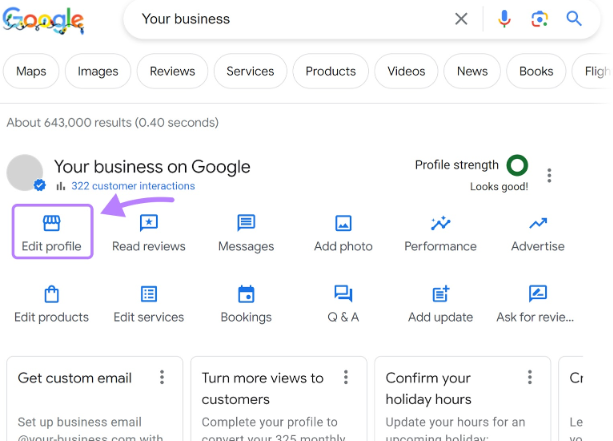Open Ask for reviews icon
The image size is (613, 441).
pyautogui.click(x=538, y=294)
